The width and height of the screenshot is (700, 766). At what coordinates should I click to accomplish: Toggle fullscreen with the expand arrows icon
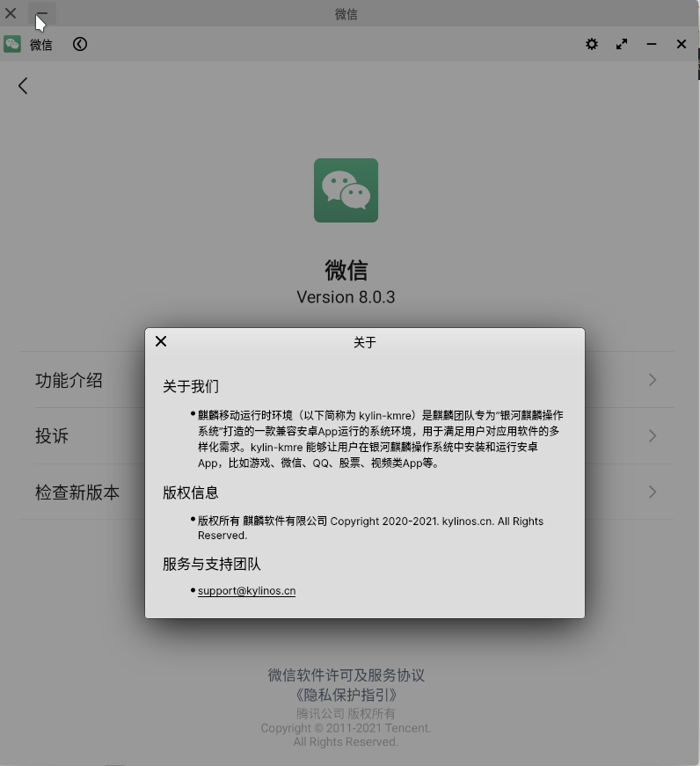(x=622, y=44)
